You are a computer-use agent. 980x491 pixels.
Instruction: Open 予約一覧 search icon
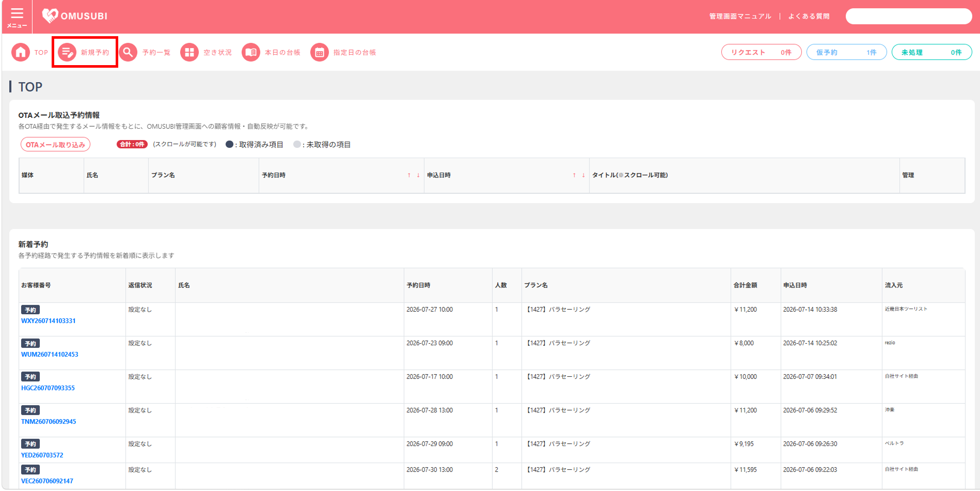(x=128, y=52)
